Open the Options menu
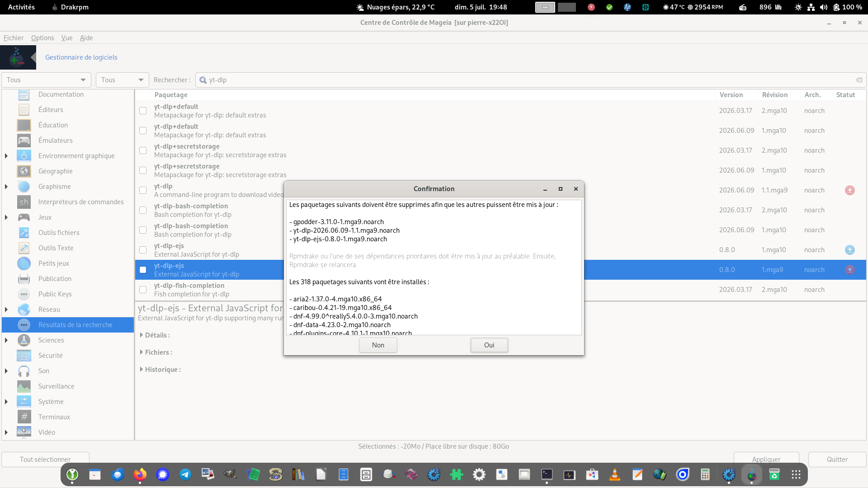The image size is (868, 488). tap(42, 38)
